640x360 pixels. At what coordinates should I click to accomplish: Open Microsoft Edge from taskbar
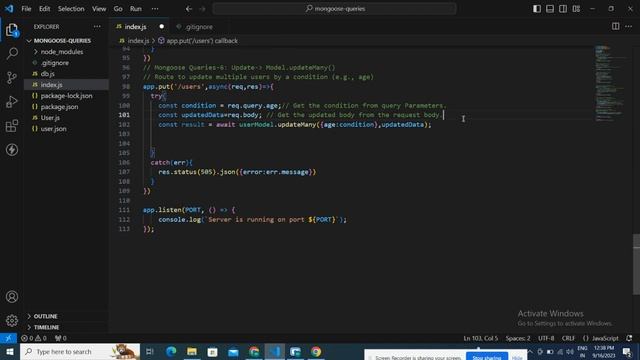(171, 351)
